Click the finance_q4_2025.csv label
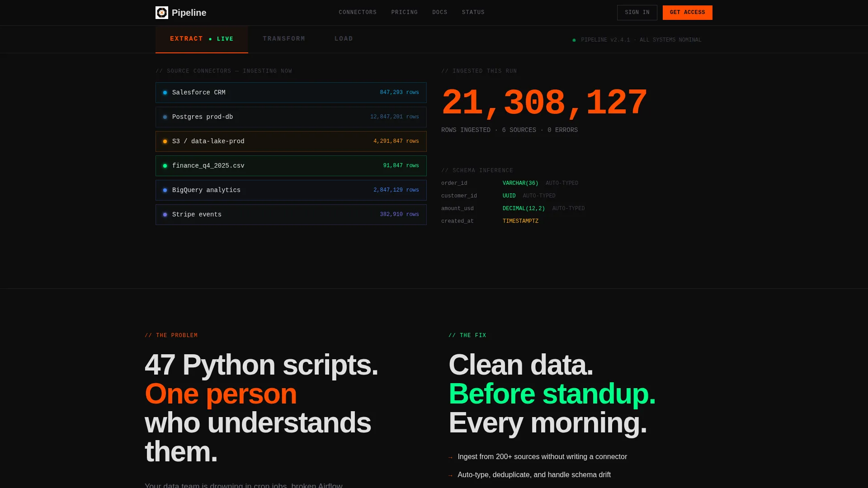868x488 pixels. pos(208,166)
